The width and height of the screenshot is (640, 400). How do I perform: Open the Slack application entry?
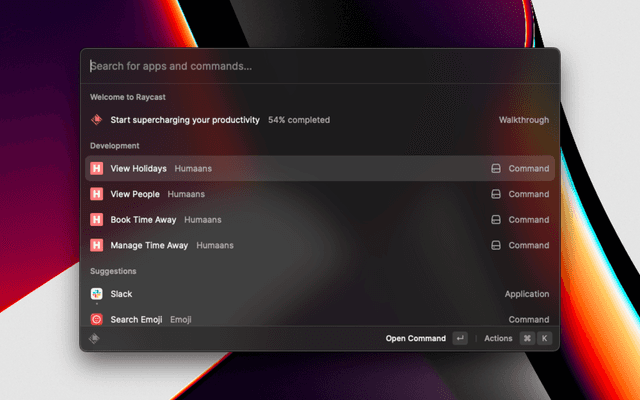(121, 294)
